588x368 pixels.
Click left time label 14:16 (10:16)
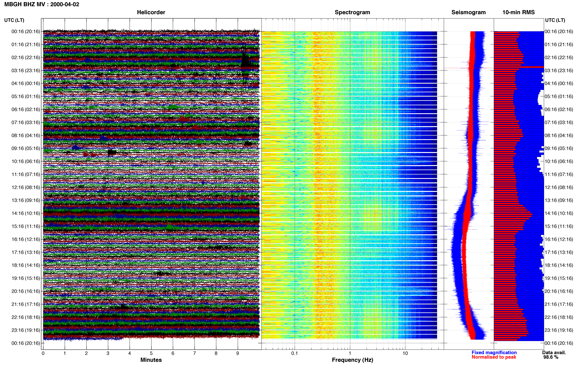click(x=26, y=213)
